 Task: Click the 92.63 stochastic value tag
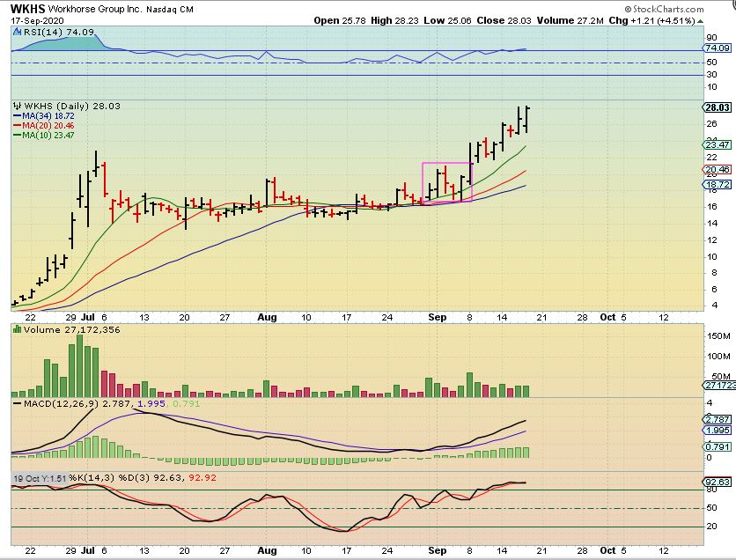point(718,483)
